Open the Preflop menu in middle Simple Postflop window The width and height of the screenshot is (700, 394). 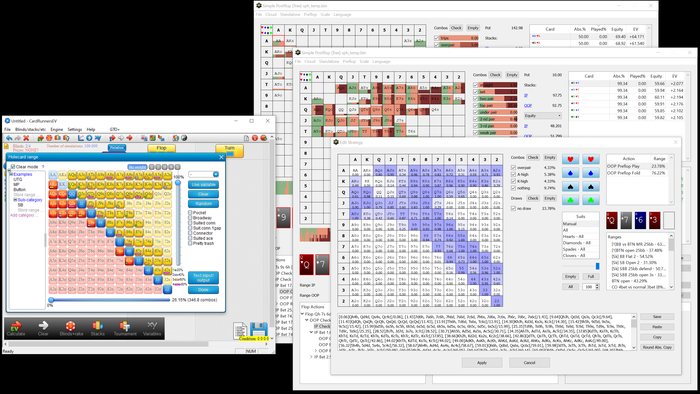[349, 62]
